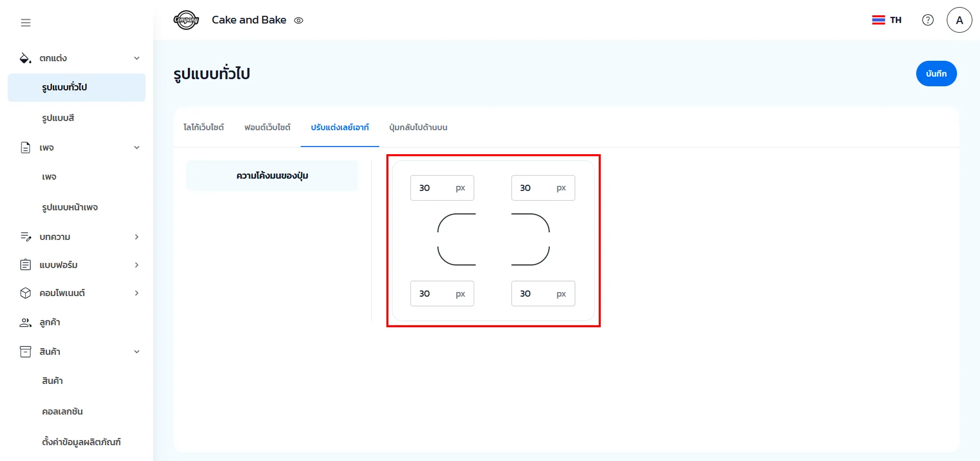Screen dimensions: 980x461
Task: Select ความโค้งมนของปุ่ม option
Action: click(272, 176)
